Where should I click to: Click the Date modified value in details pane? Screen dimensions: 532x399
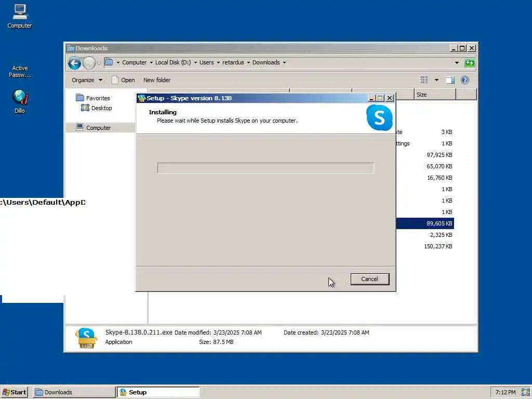[237, 332]
